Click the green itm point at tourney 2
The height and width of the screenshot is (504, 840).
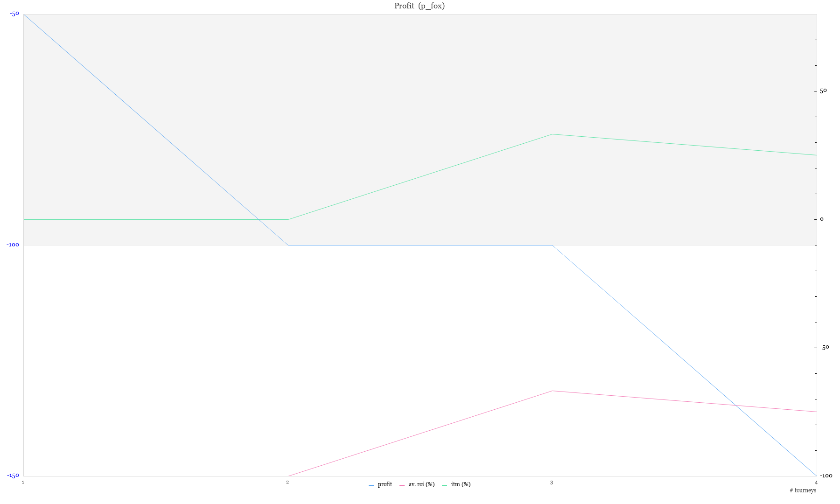(x=288, y=219)
